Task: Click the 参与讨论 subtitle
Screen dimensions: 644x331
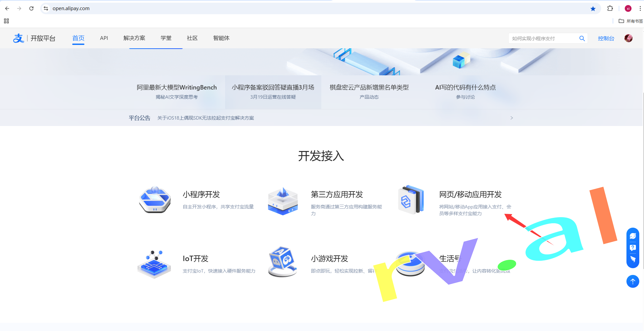Action: [x=465, y=97]
